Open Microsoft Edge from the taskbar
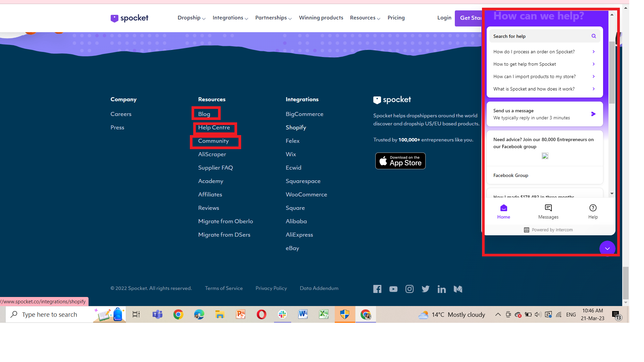 tap(199, 314)
